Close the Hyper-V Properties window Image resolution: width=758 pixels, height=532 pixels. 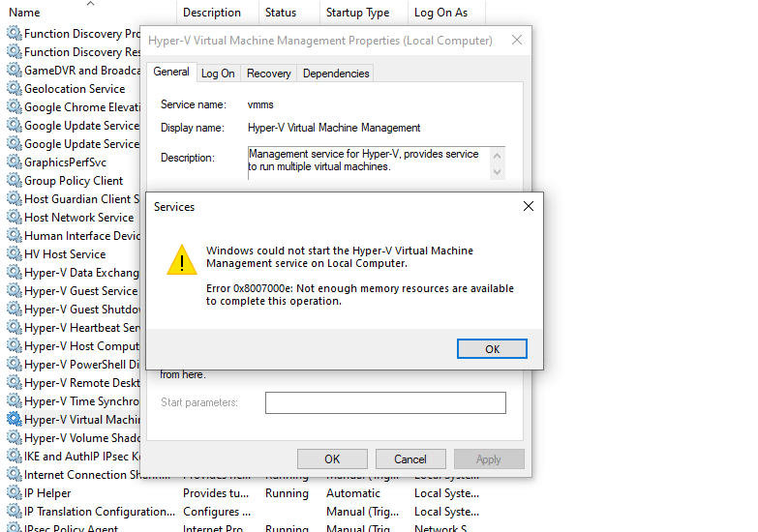pos(517,40)
